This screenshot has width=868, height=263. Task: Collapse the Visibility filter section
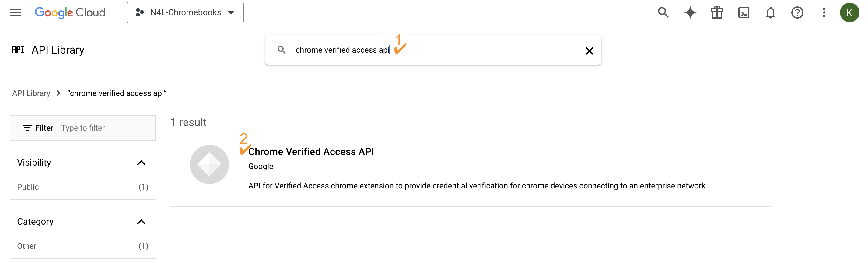tap(141, 163)
